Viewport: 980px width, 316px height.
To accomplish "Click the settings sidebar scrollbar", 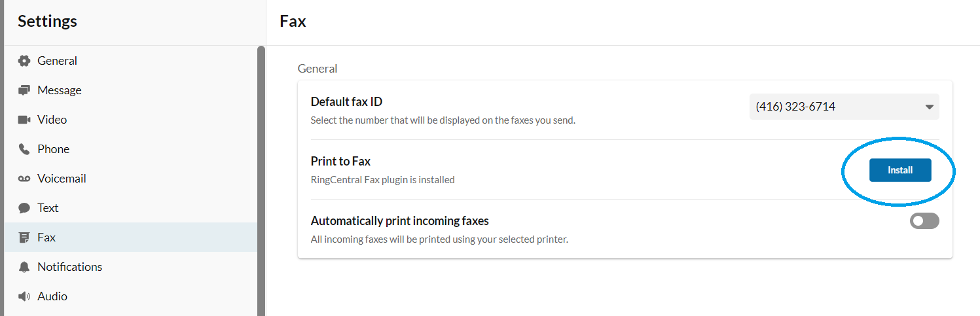I will (261, 177).
